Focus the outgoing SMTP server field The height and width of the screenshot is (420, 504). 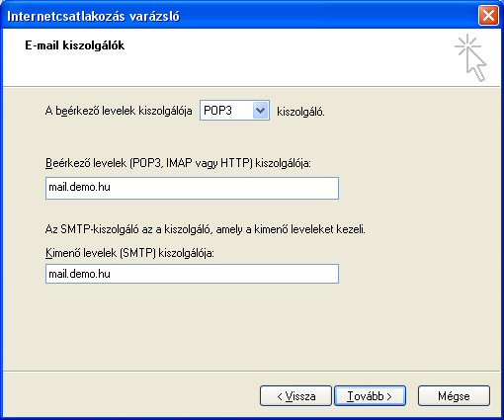(x=192, y=274)
